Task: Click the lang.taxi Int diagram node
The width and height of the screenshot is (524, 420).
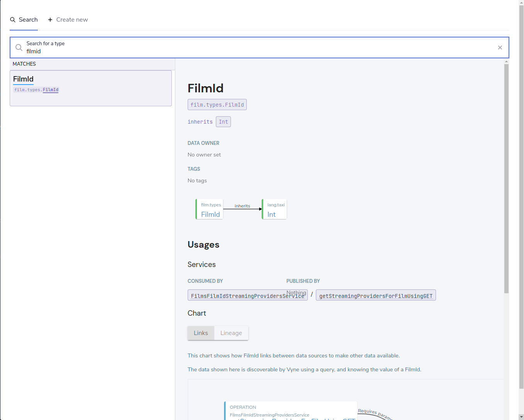Action: (x=275, y=209)
